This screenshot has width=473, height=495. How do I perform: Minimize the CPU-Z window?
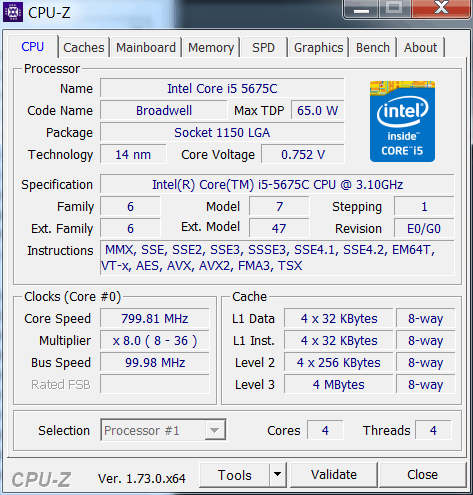click(x=361, y=9)
